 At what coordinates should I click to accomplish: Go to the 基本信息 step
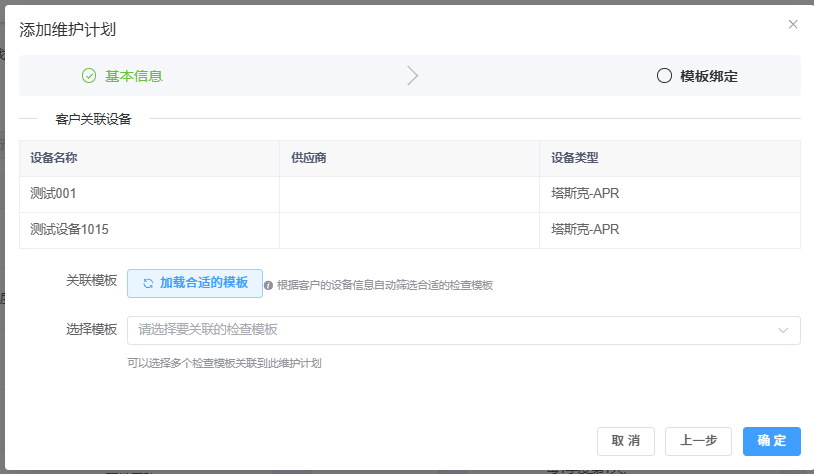point(133,76)
